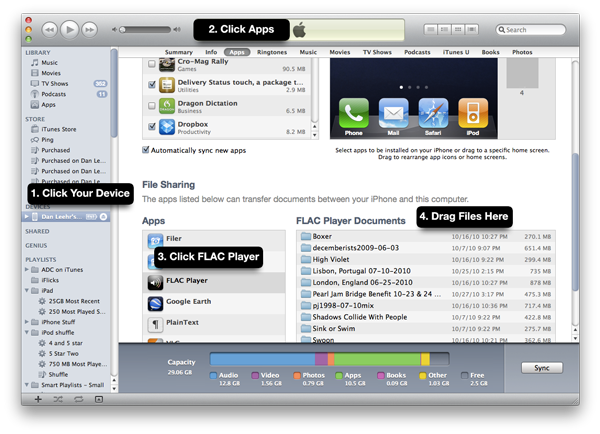The image size is (600, 434).
Task: Expand Dan Leehr's device triangle
Action: pos(26,217)
